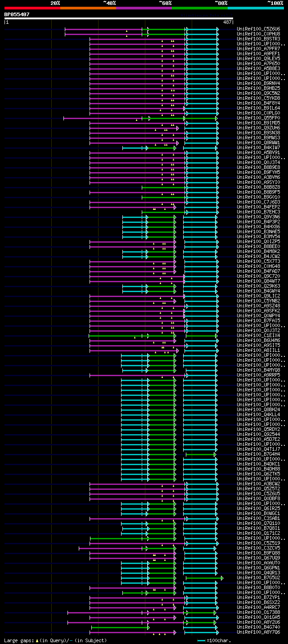Open the UniRef100_A9PEF1 hit

(258, 54)
